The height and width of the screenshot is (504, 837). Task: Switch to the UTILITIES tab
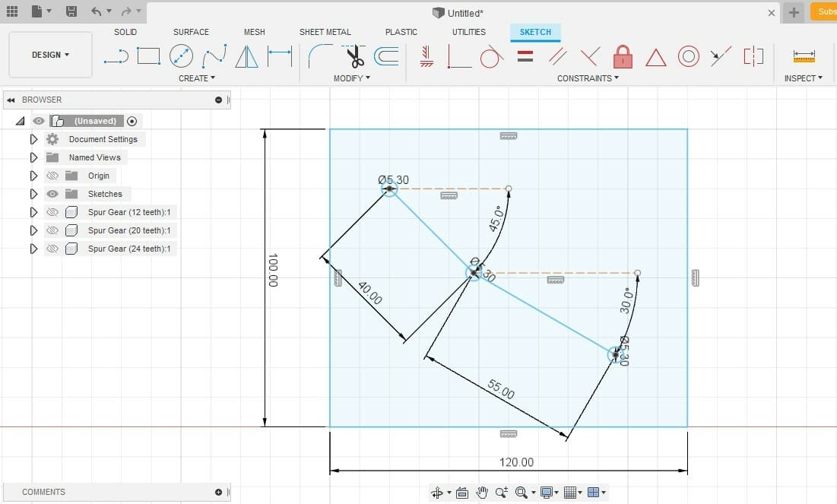[468, 32]
